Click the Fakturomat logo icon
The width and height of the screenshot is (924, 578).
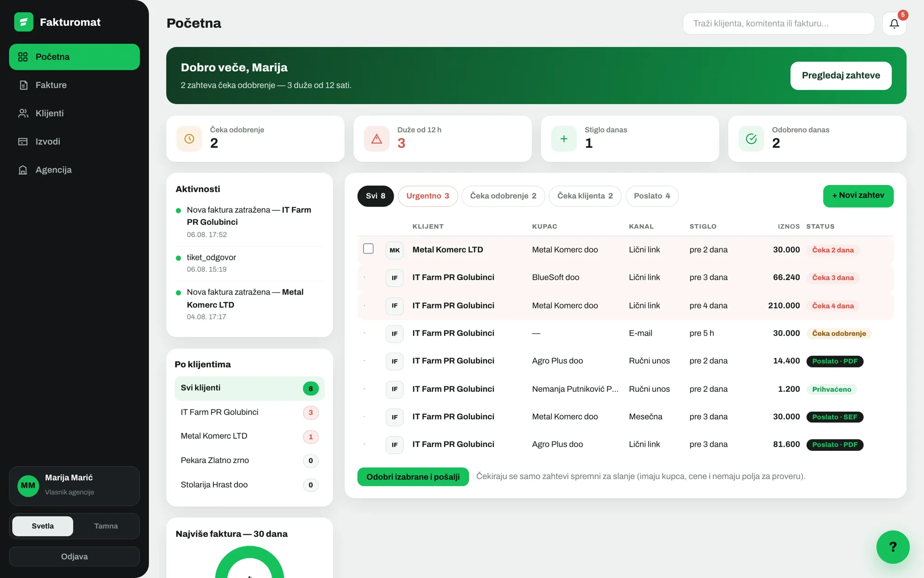(x=24, y=22)
